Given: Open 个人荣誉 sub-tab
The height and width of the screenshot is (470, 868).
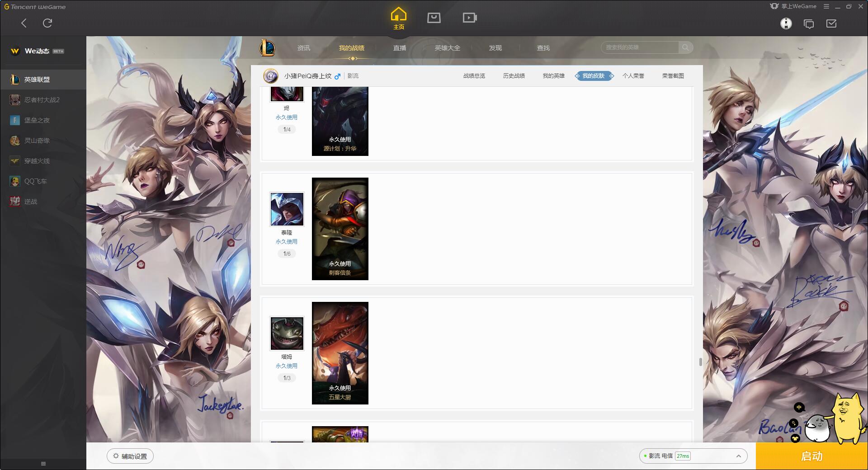Looking at the screenshot, I should pyautogui.click(x=633, y=76).
